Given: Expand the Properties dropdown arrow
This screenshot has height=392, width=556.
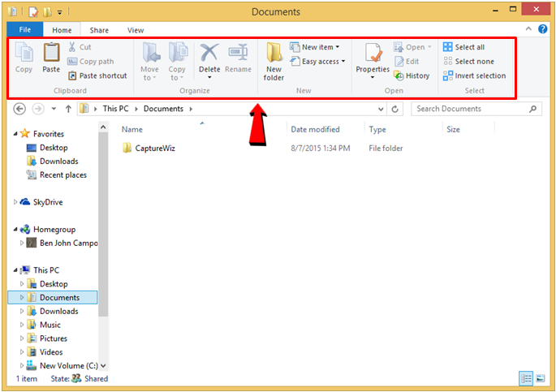Looking at the screenshot, I should coord(373,77).
